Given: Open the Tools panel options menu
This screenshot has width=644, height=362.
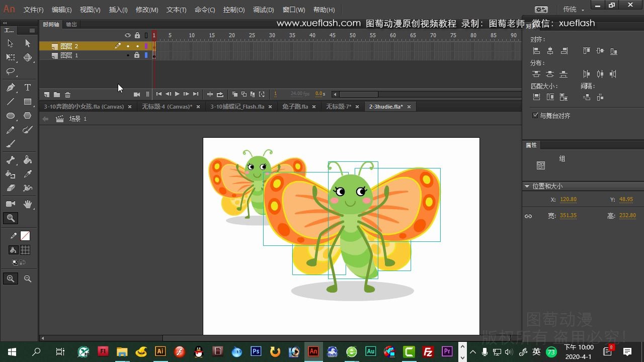Looking at the screenshot, I should [32, 30].
